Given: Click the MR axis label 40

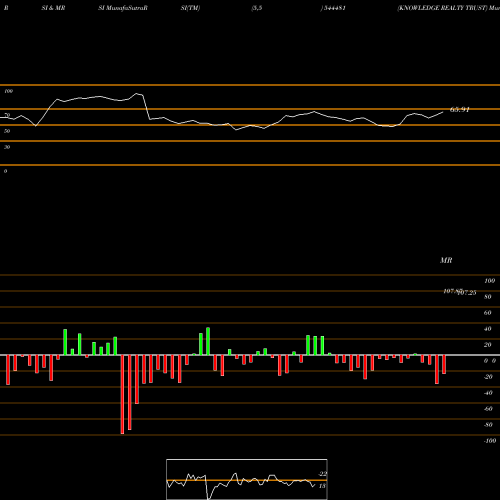Looking at the screenshot, I should point(488,329).
